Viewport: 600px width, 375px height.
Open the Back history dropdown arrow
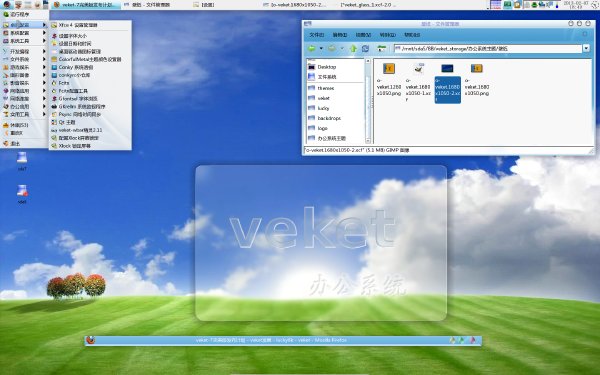tap(321, 49)
